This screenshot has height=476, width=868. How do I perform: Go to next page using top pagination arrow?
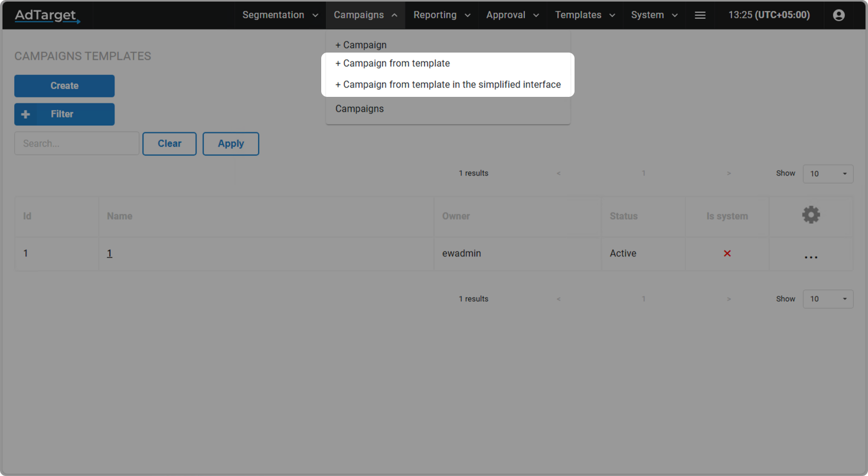tap(729, 174)
